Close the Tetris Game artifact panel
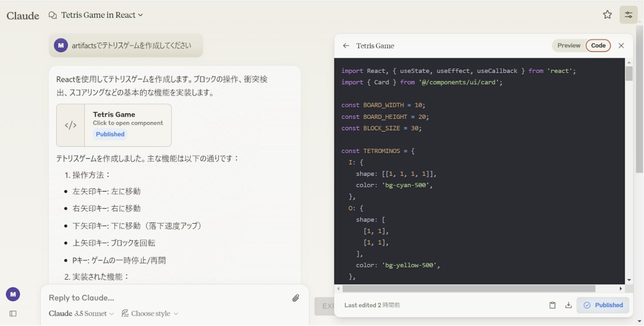 point(621,45)
